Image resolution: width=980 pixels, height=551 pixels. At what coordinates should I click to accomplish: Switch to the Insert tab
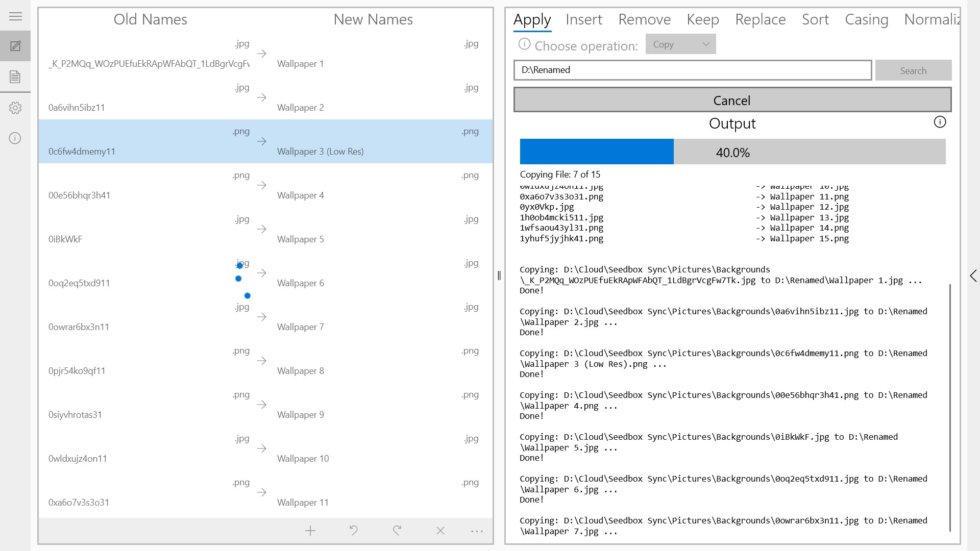[584, 19]
